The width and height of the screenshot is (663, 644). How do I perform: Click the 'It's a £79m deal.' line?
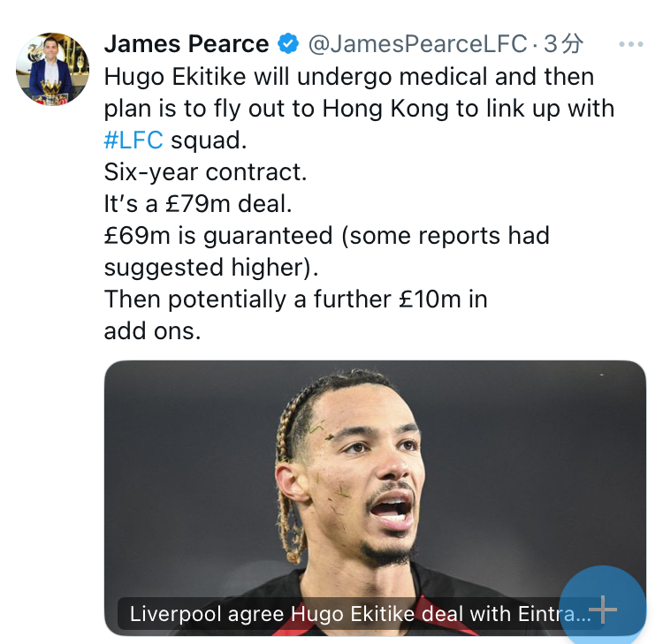pyautogui.click(x=198, y=204)
